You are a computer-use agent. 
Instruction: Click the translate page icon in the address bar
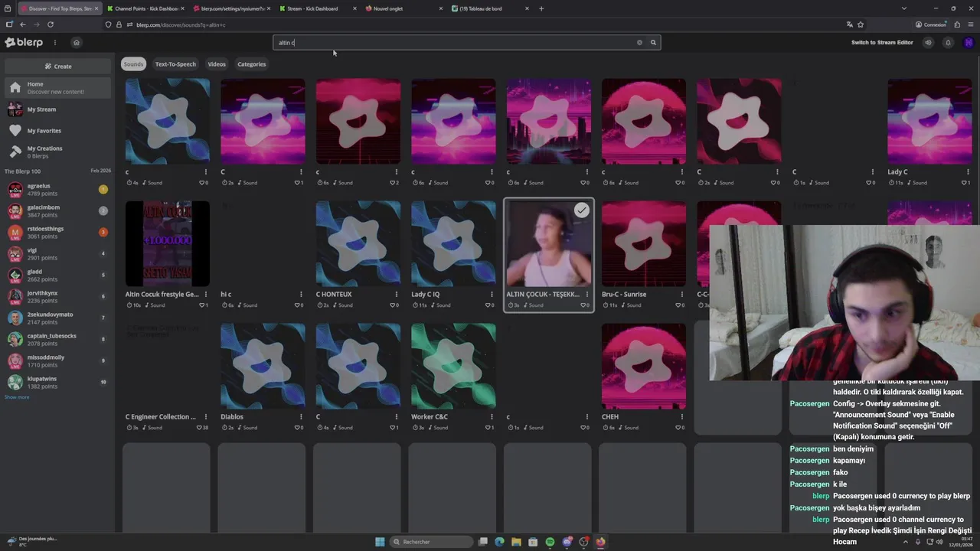click(849, 24)
